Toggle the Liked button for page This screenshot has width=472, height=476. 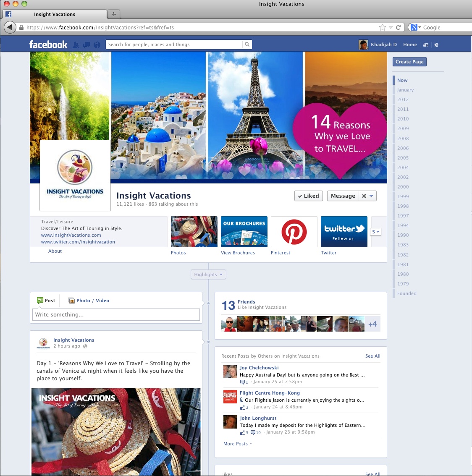pos(309,196)
